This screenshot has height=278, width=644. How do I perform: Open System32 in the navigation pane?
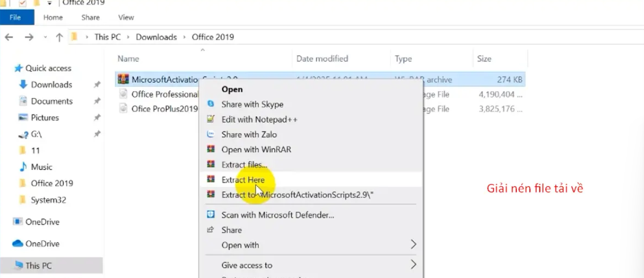tap(48, 200)
